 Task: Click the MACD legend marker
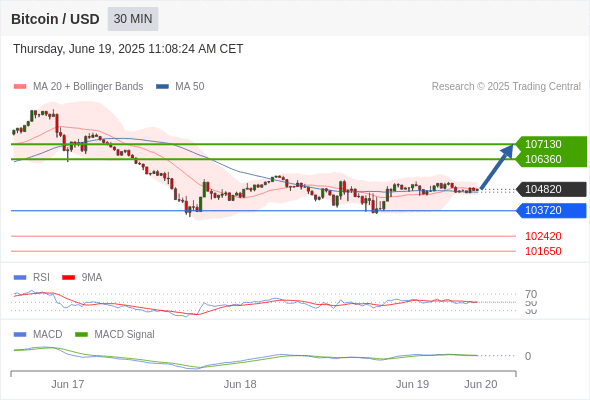pyautogui.click(x=20, y=334)
